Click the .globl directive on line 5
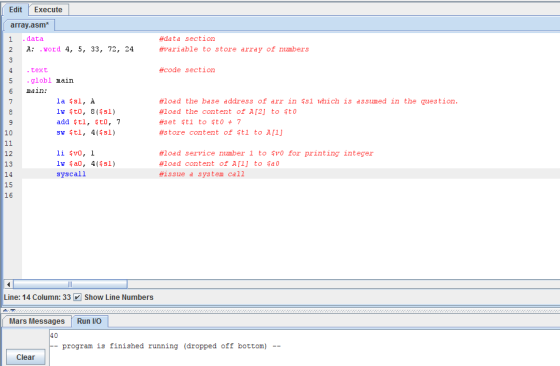The height and width of the screenshot is (366, 560). click(x=39, y=80)
